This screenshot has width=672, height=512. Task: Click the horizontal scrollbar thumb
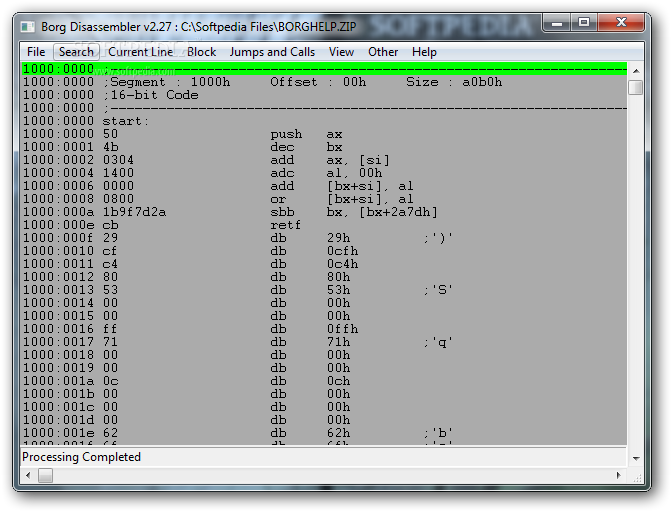coord(45,475)
